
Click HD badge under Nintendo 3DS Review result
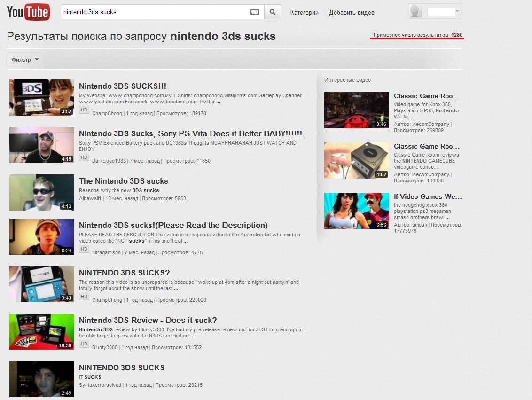(84, 344)
